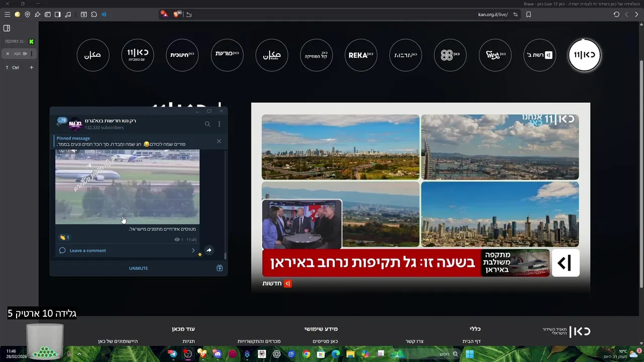
Task: Click the blue broadcast signal toolbar icon
Action: pyautogui.click(x=104, y=15)
